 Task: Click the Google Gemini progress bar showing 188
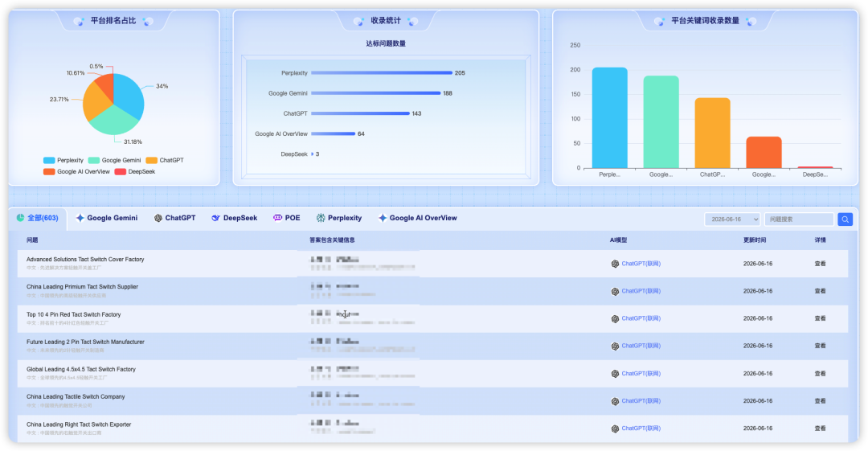pyautogui.click(x=376, y=93)
